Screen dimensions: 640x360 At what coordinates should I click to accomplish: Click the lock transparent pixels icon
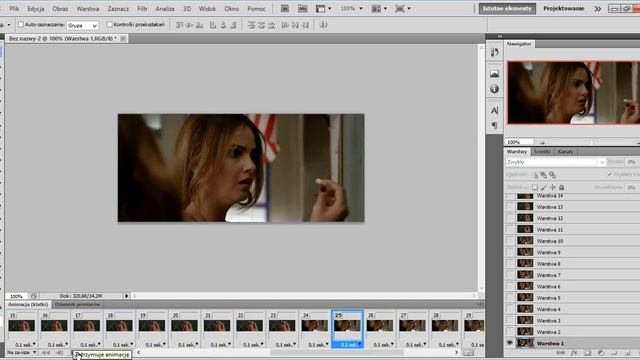535,187
